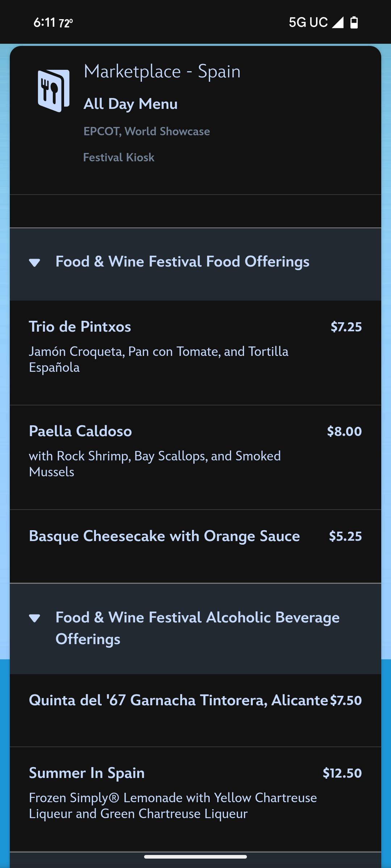Tap the EPCOT, World Showcase location text
Viewport: 391px width, 868px height.
pyautogui.click(x=147, y=131)
